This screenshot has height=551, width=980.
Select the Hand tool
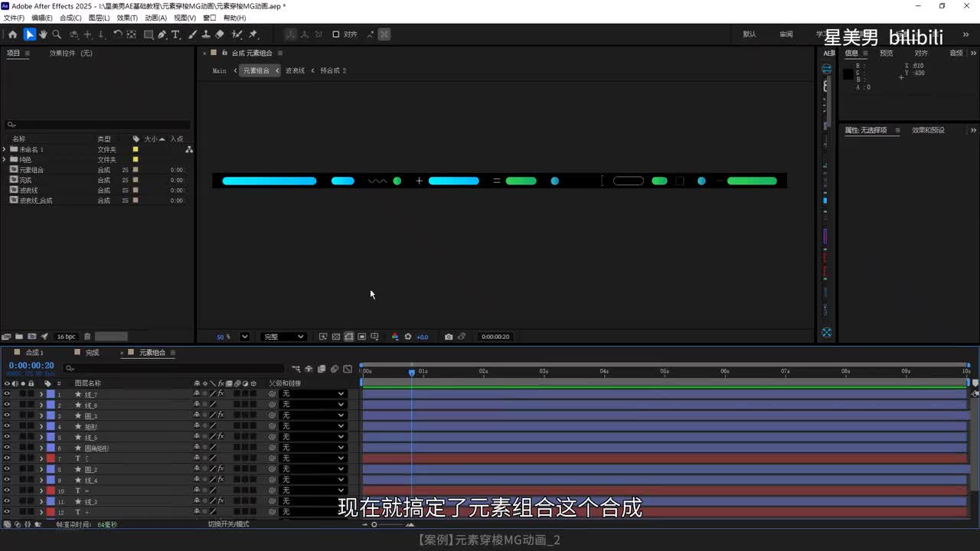click(43, 34)
